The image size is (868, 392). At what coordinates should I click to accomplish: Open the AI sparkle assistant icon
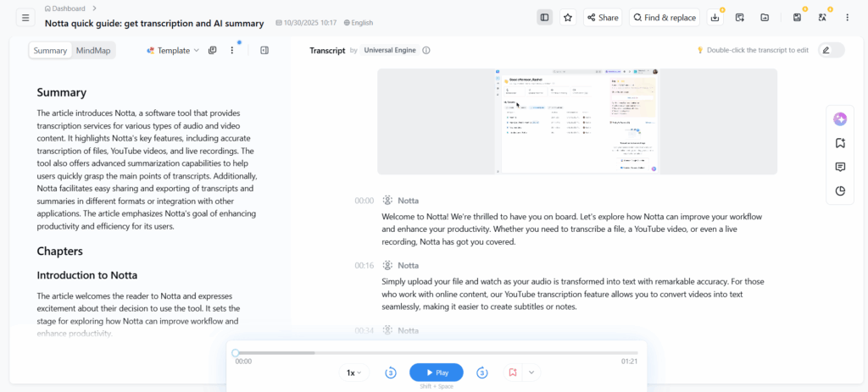tap(840, 119)
